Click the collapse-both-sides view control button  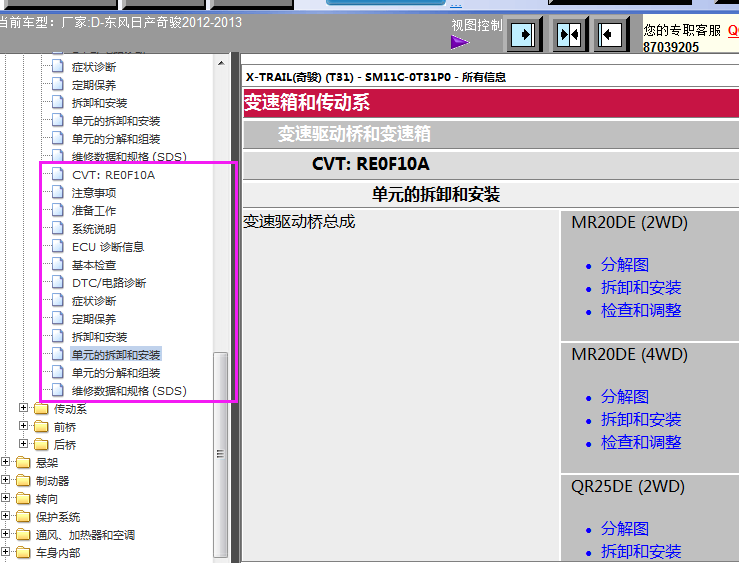pyautogui.click(x=569, y=34)
